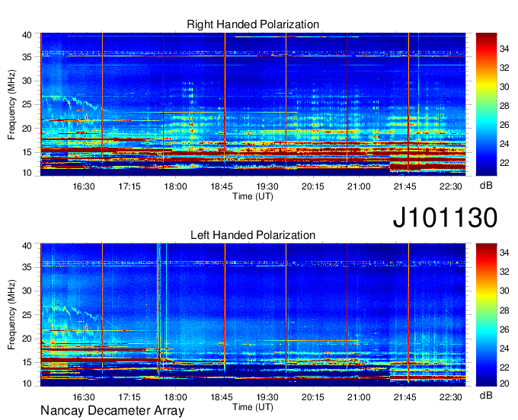Click "Frequency (MHz)" label of Right Handed plot

[11, 104]
